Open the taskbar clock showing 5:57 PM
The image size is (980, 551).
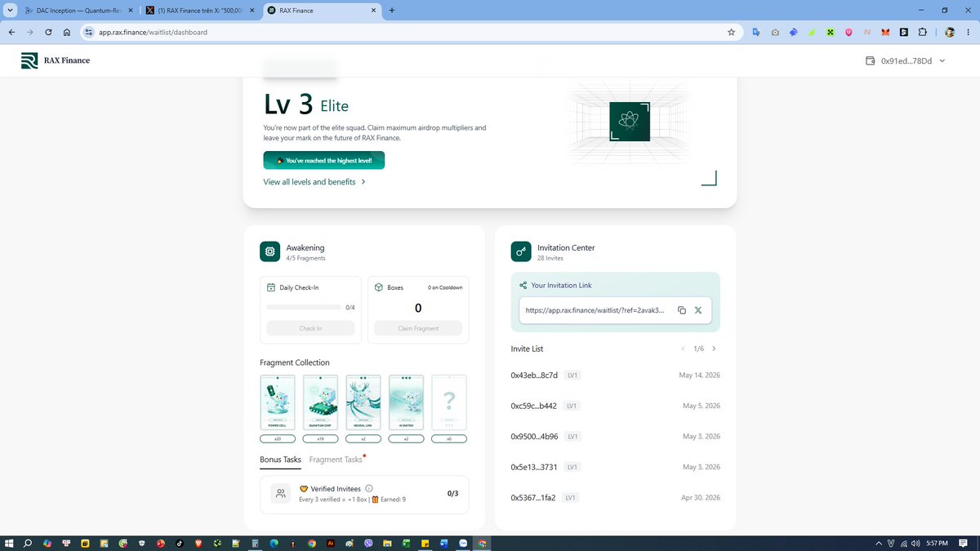(x=937, y=543)
